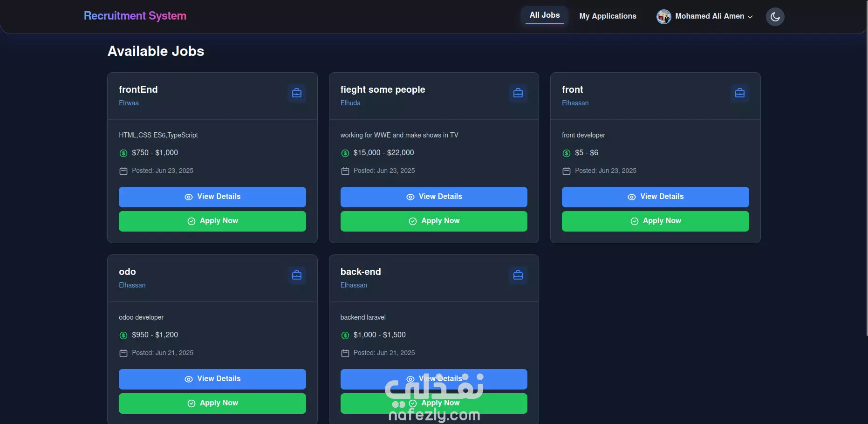
Task: Click the Elhassan company on the front card
Action: coord(575,103)
